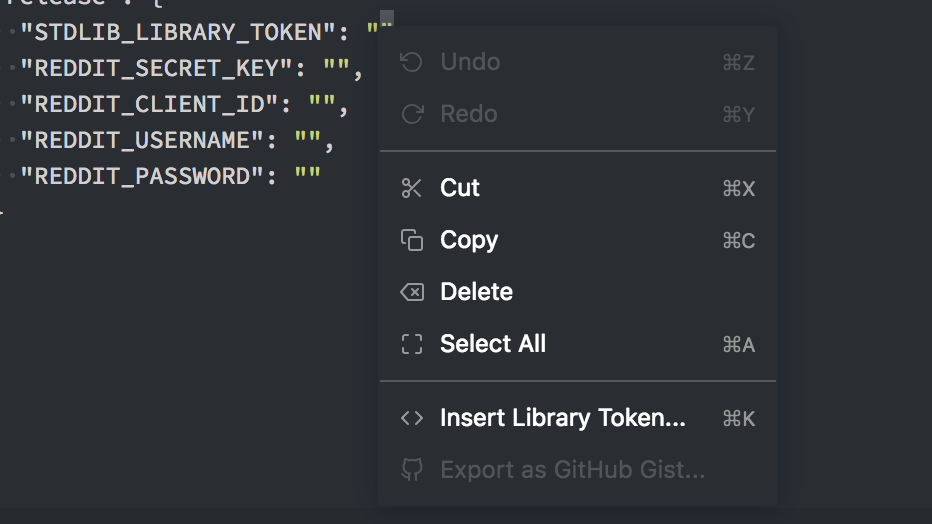
Task: Click the Delete backspace icon
Action: [411, 292]
